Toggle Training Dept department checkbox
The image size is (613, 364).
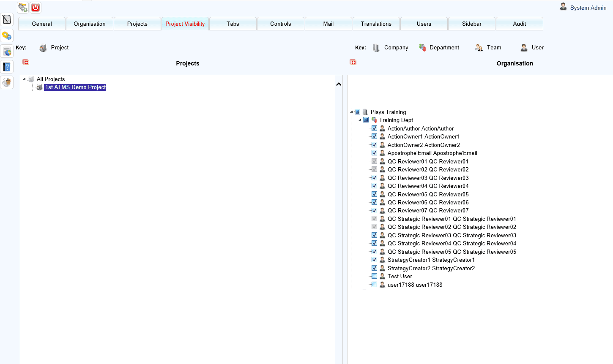366,120
